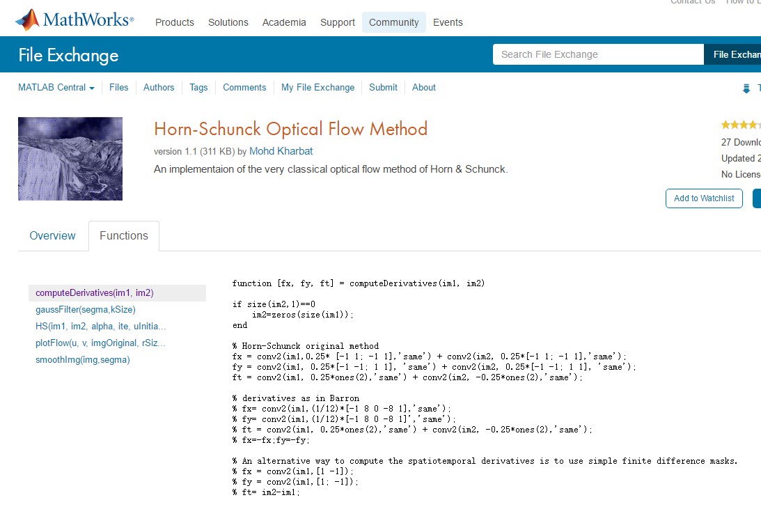Click the Horn-Schunck Optical Flow Method title
Screen dimensions: 761x532
[291, 129]
